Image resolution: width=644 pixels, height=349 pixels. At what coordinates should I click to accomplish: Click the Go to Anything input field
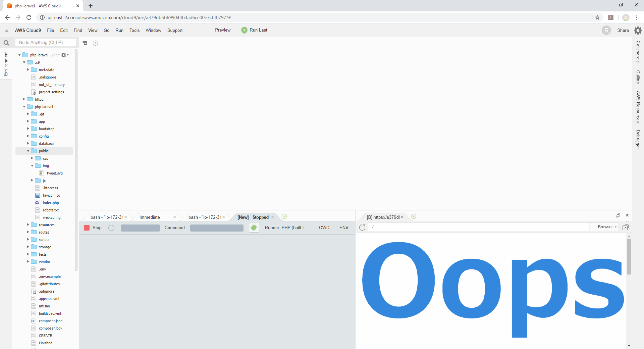pos(46,43)
